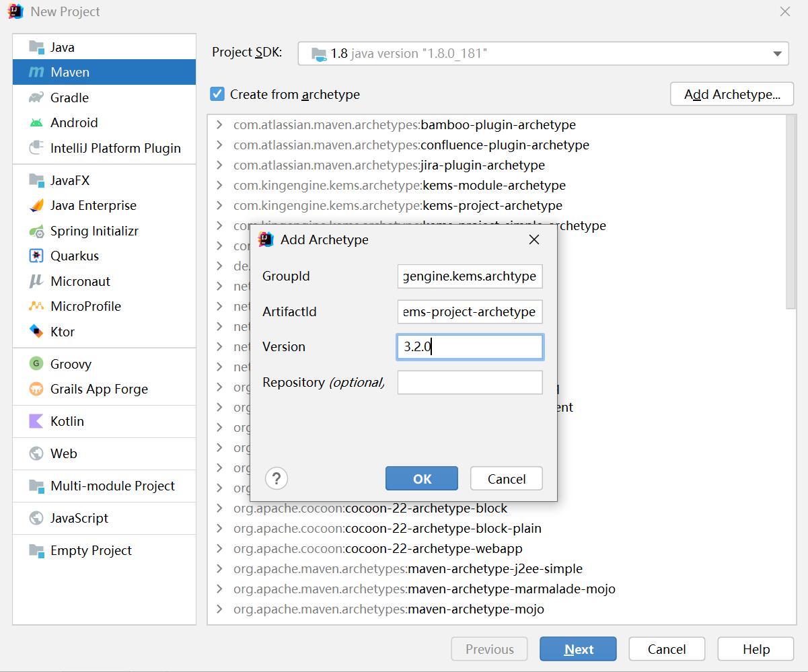This screenshot has width=808, height=672.
Task: Click the MicroProfile icon
Action: pos(36,306)
